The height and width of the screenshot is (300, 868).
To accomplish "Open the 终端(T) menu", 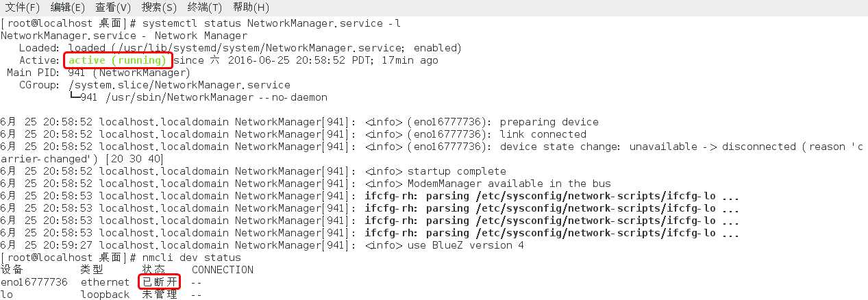I will tap(205, 8).
